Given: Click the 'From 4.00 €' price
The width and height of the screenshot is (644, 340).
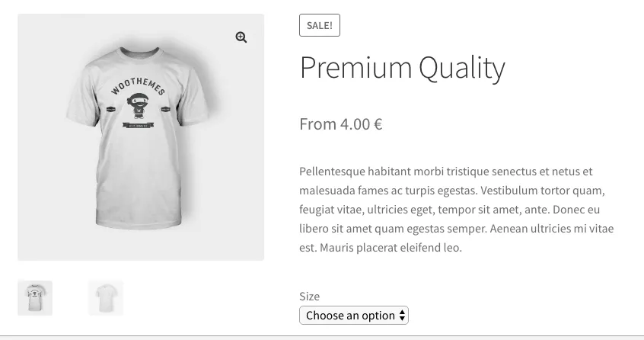Looking at the screenshot, I should tap(340, 123).
